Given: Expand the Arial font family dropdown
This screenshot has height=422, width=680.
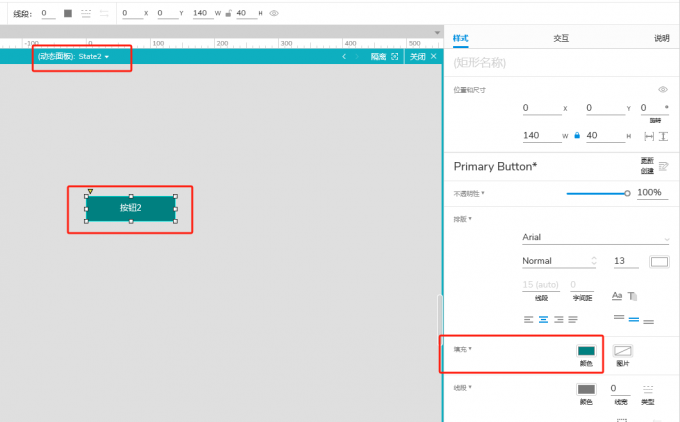Looking at the screenshot, I should 595,237.
